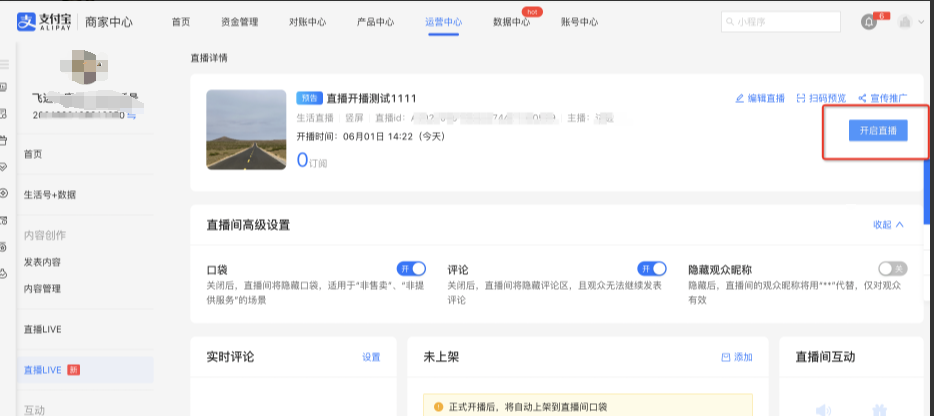Turn off the 口袋 switch

[411, 268]
